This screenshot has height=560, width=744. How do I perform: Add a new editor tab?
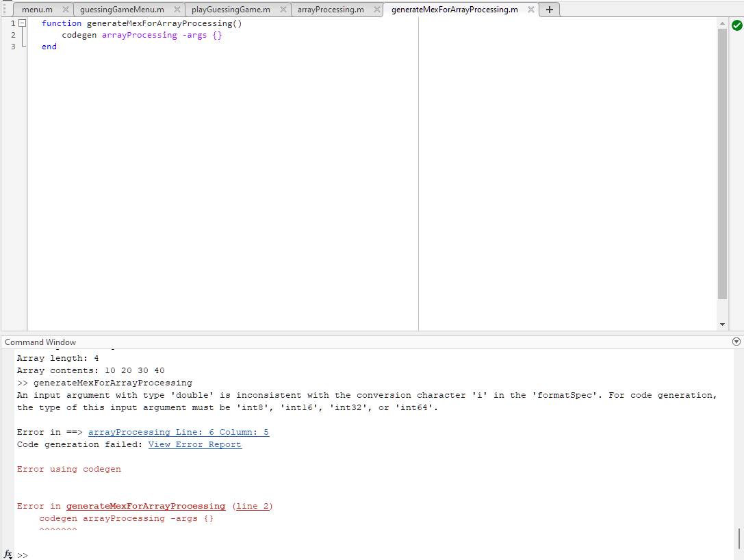550,10
